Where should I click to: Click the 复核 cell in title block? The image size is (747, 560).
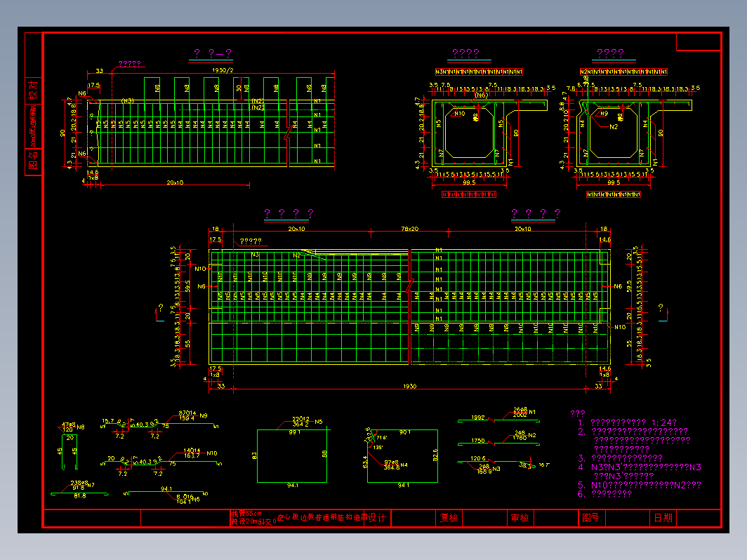[449, 518]
